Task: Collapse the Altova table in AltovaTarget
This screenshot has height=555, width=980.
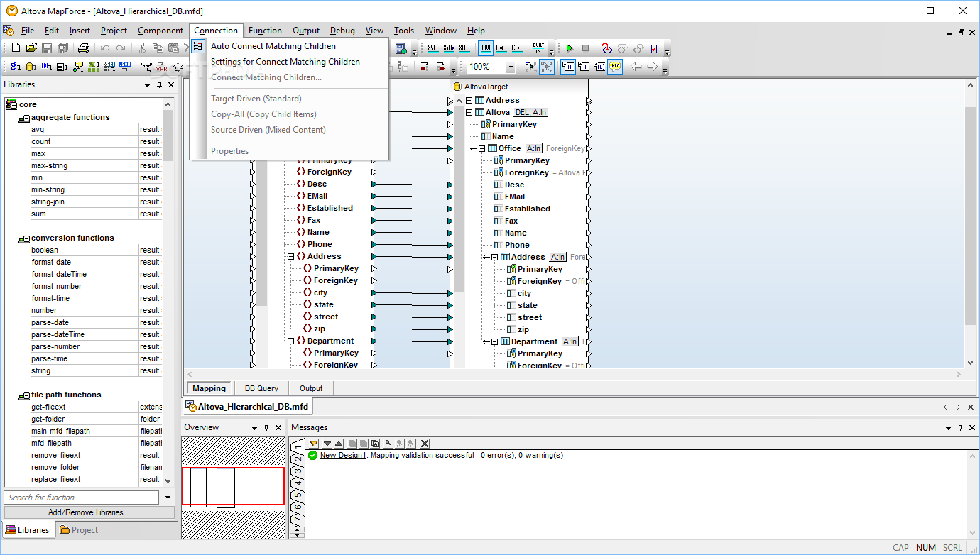Action: [x=469, y=112]
